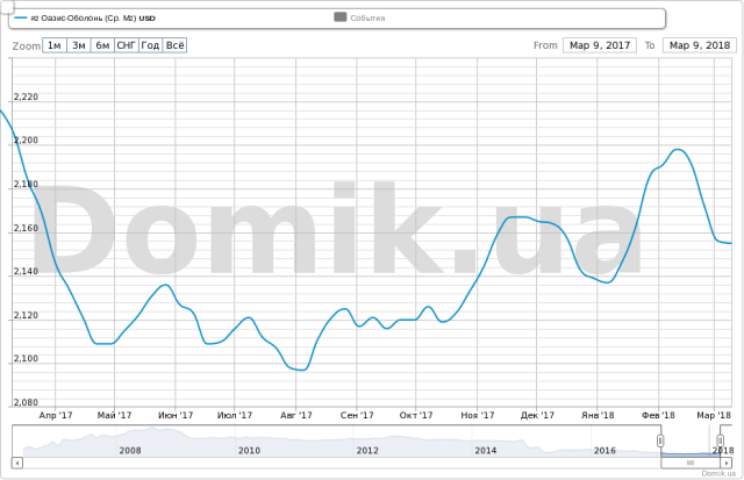744x480 pixels.
Task: Click the 2014 label in navigator
Action: (485, 450)
